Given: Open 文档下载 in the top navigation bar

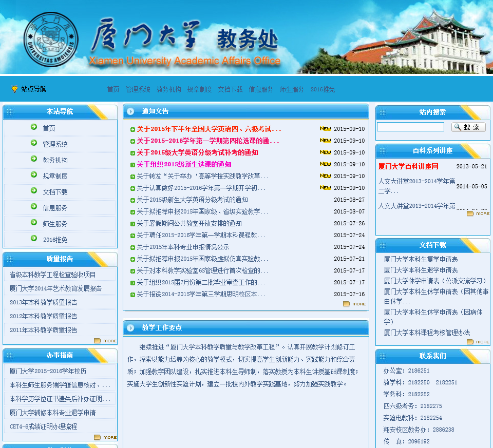Looking at the screenshot, I should 230,89.
